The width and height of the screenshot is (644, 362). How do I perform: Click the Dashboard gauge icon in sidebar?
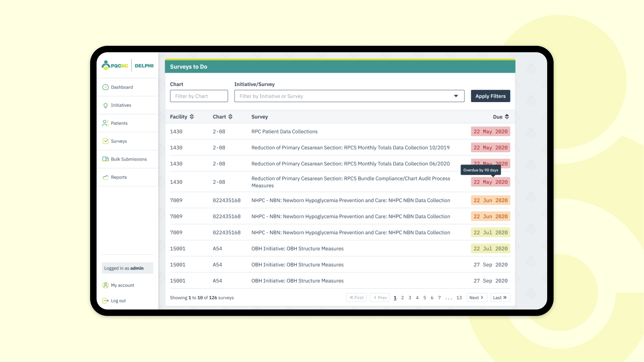click(105, 87)
